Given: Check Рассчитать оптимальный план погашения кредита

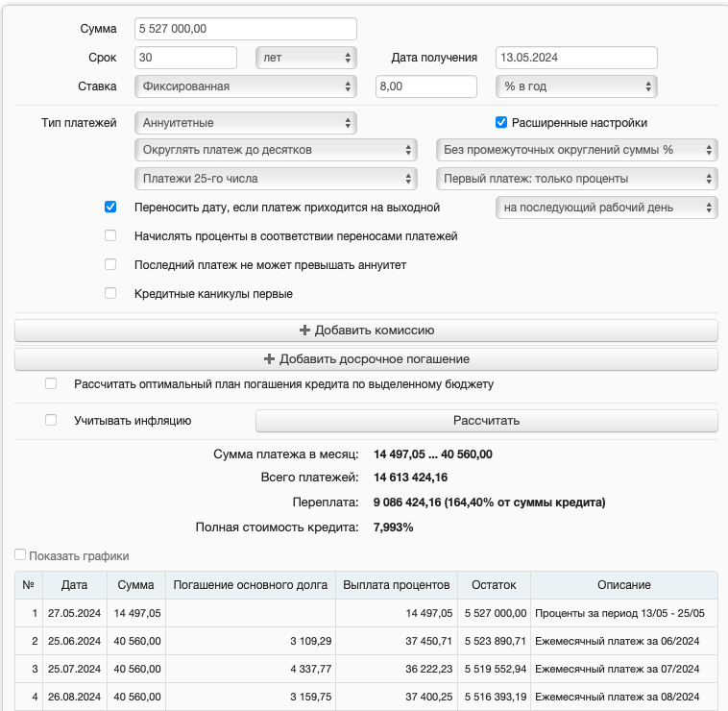Looking at the screenshot, I should (x=51, y=383).
